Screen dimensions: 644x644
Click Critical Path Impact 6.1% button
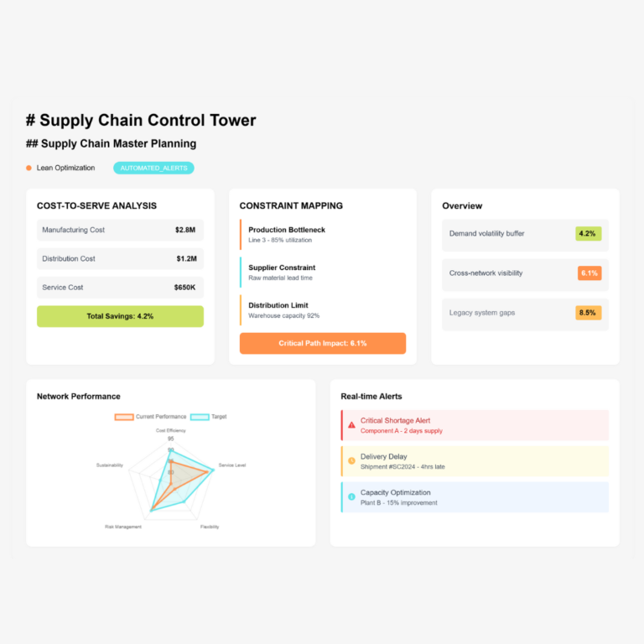coord(322,343)
